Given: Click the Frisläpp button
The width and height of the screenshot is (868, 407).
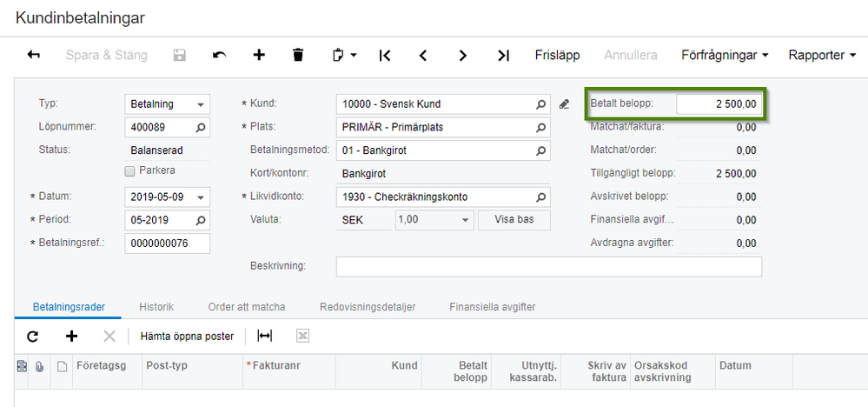Looking at the screenshot, I should (x=557, y=55).
